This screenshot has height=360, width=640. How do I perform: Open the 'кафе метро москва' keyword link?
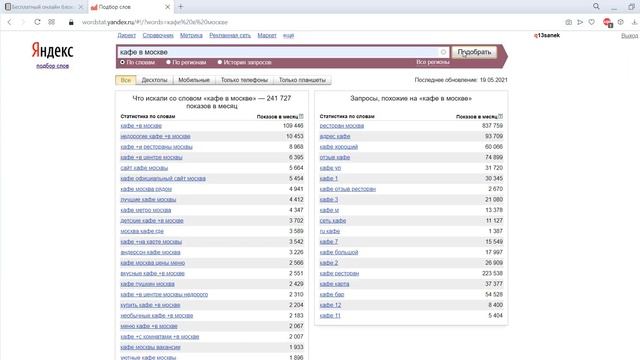point(146,210)
